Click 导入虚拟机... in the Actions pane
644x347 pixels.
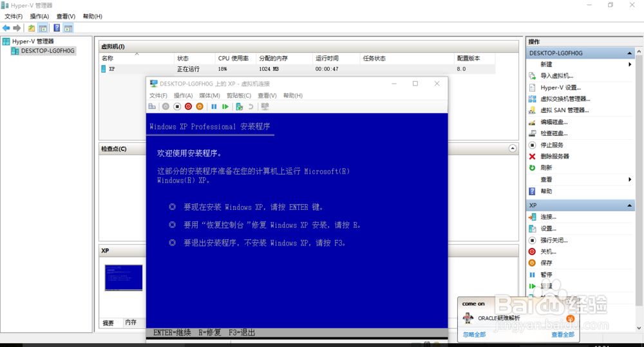556,75
